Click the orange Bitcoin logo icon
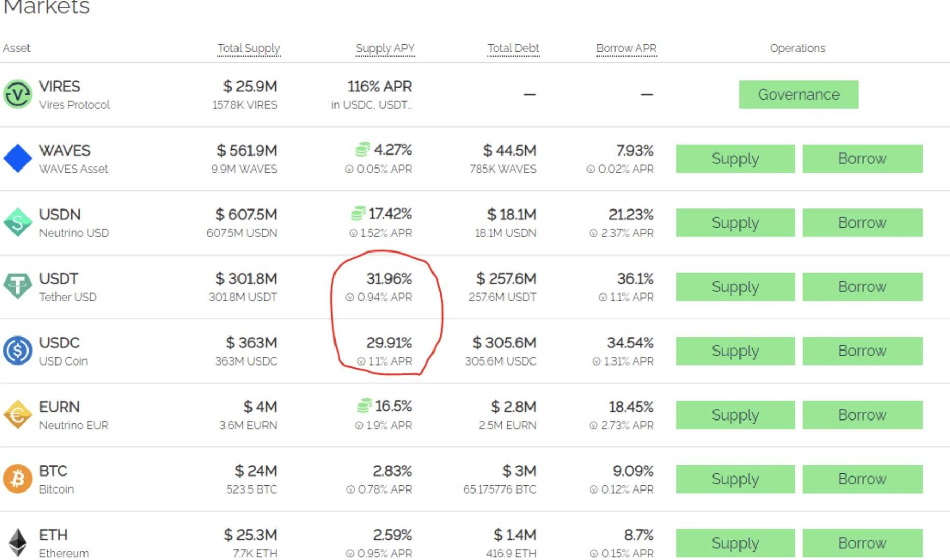Screen dimensions: 950x560 [x=18, y=479]
